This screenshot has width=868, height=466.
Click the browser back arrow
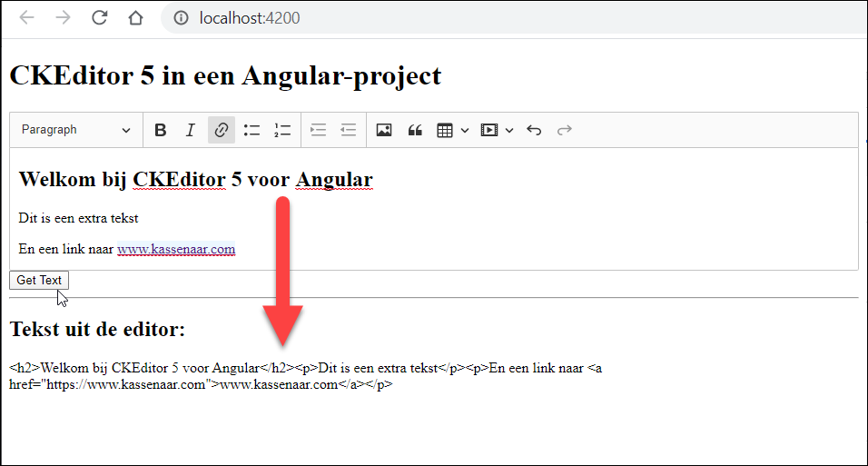tap(26, 18)
